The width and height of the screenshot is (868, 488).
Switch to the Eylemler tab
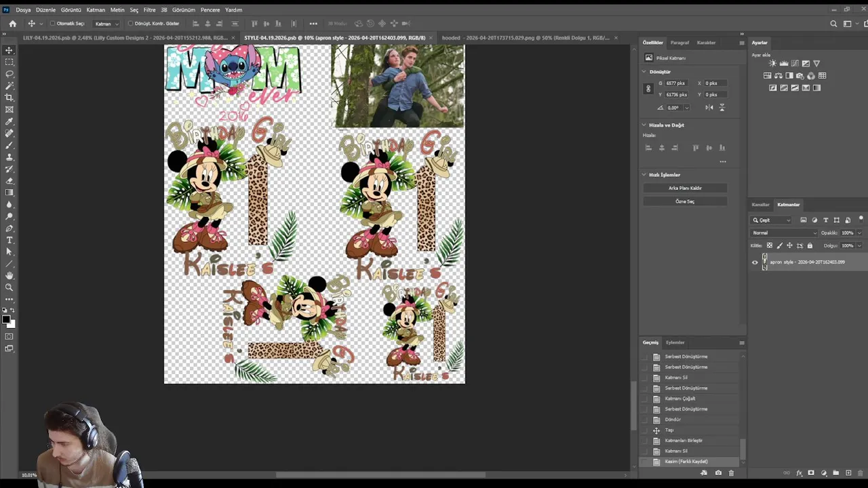675,343
